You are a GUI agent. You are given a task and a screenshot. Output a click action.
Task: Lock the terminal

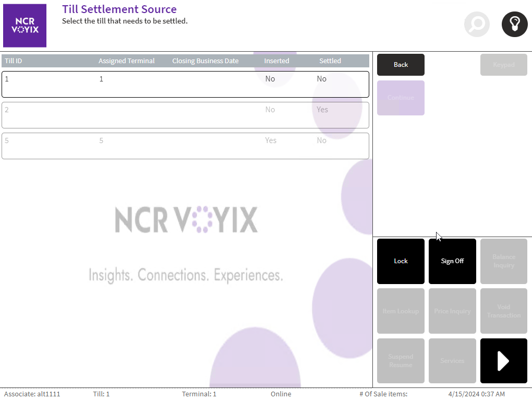401,261
